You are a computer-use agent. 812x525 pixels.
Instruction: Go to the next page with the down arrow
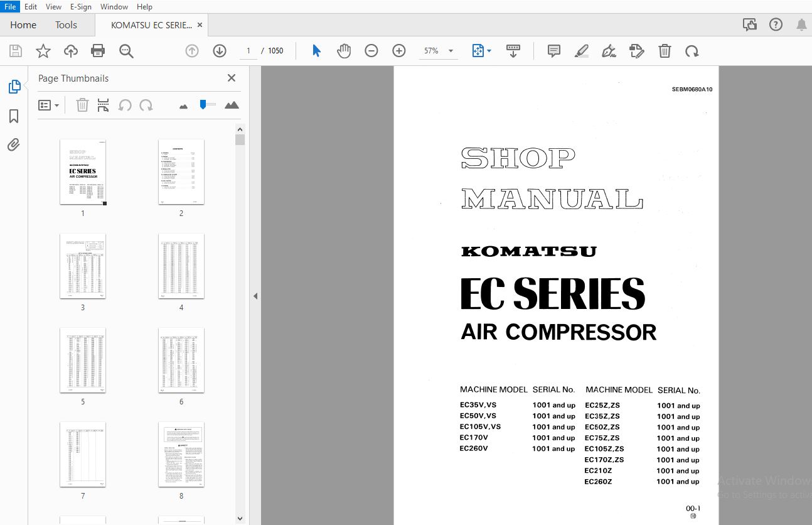(x=220, y=51)
